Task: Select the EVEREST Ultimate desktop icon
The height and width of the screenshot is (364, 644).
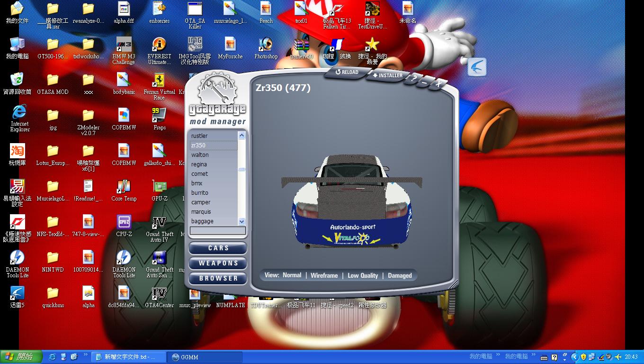Action: (159, 51)
